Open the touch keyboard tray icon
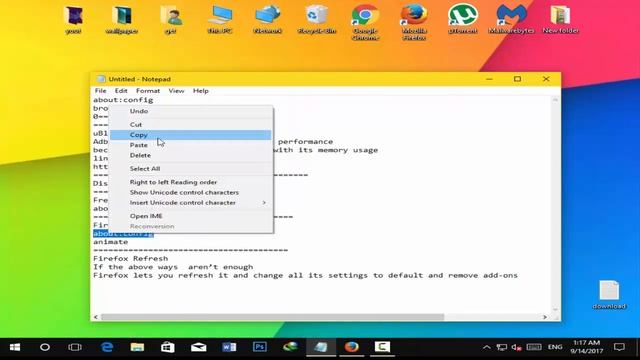The width and height of the screenshot is (640, 360). 534,347
